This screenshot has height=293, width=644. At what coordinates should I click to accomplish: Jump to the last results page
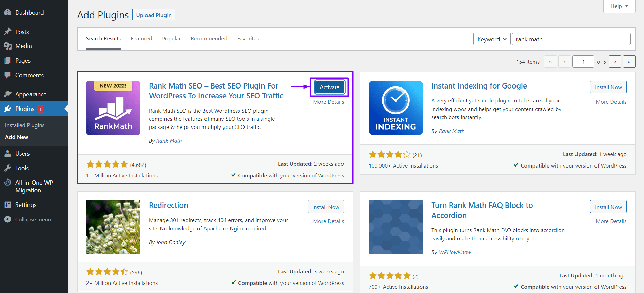[629, 62]
